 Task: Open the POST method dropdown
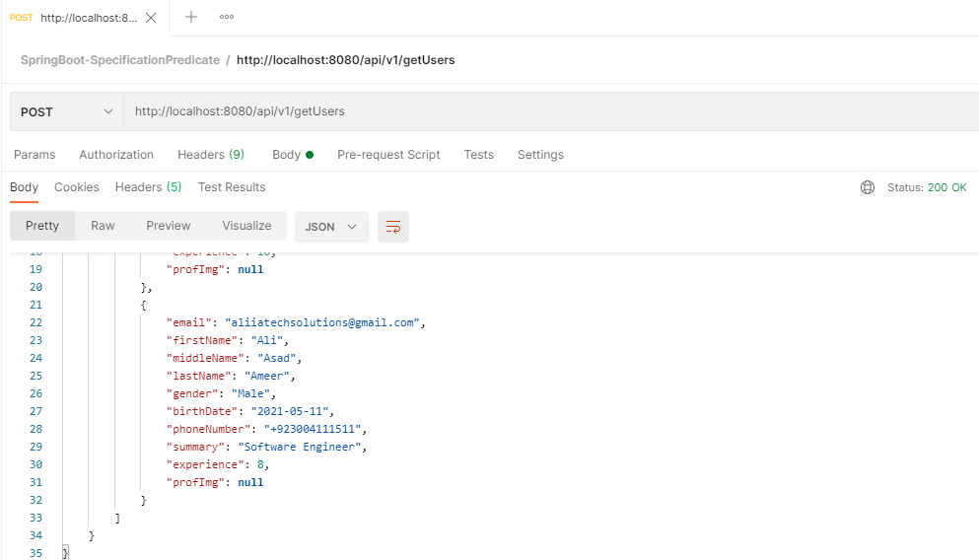[x=67, y=111]
